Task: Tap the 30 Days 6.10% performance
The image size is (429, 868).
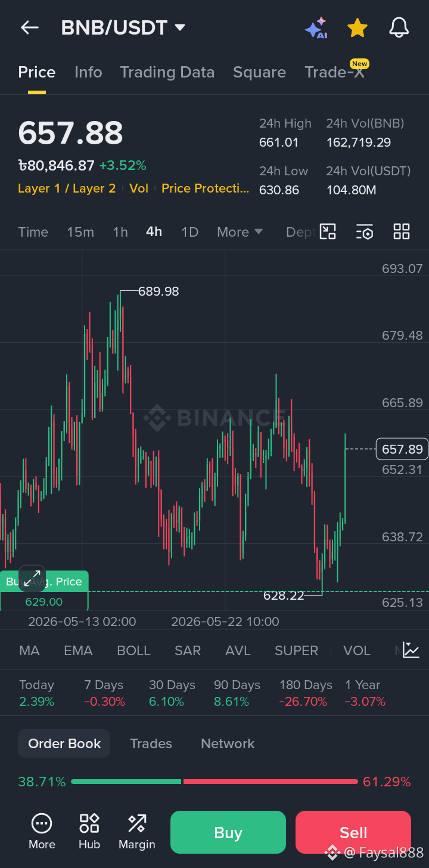Action: [x=172, y=693]
